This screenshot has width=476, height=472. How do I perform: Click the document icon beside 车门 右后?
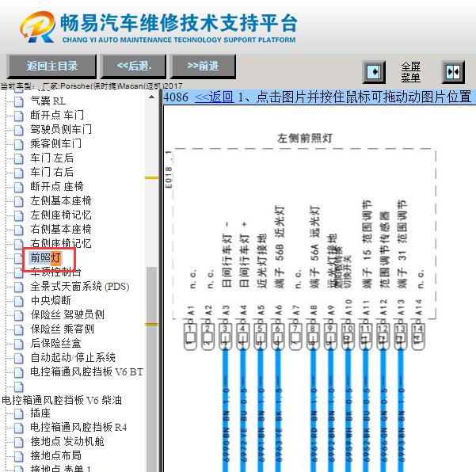(19, 173)
